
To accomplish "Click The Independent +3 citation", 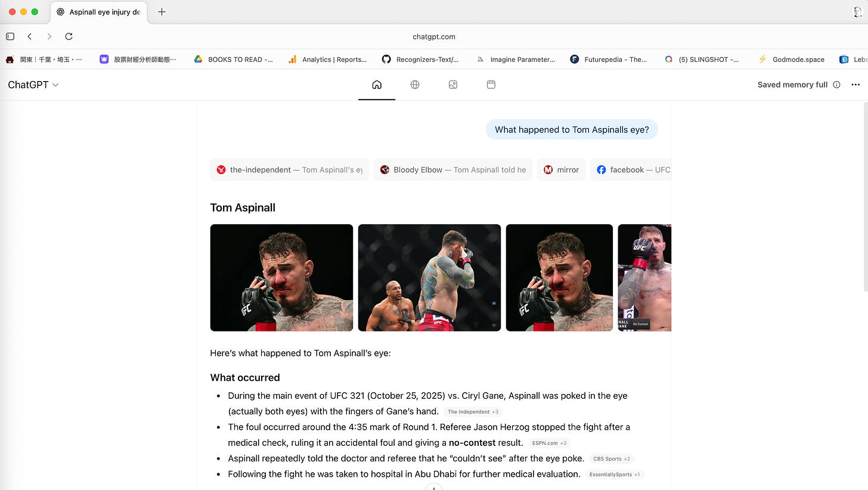I will 473,412.
